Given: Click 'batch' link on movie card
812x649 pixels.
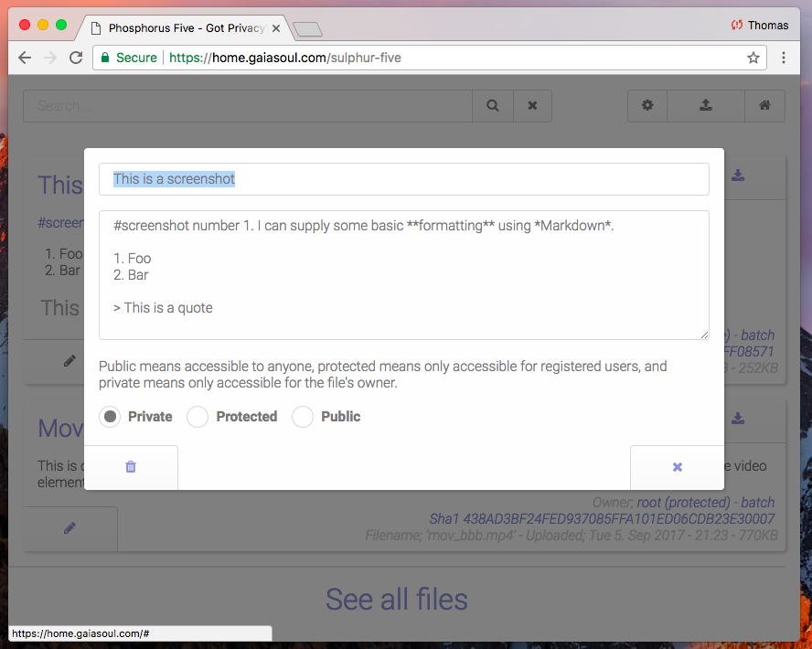Looking at the screenshot, I should (758, 503).
